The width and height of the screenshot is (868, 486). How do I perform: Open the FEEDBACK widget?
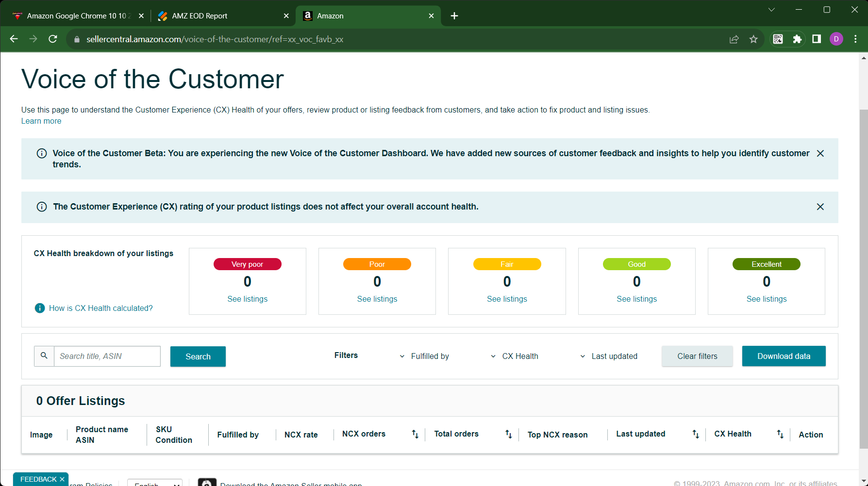point(38,479)
